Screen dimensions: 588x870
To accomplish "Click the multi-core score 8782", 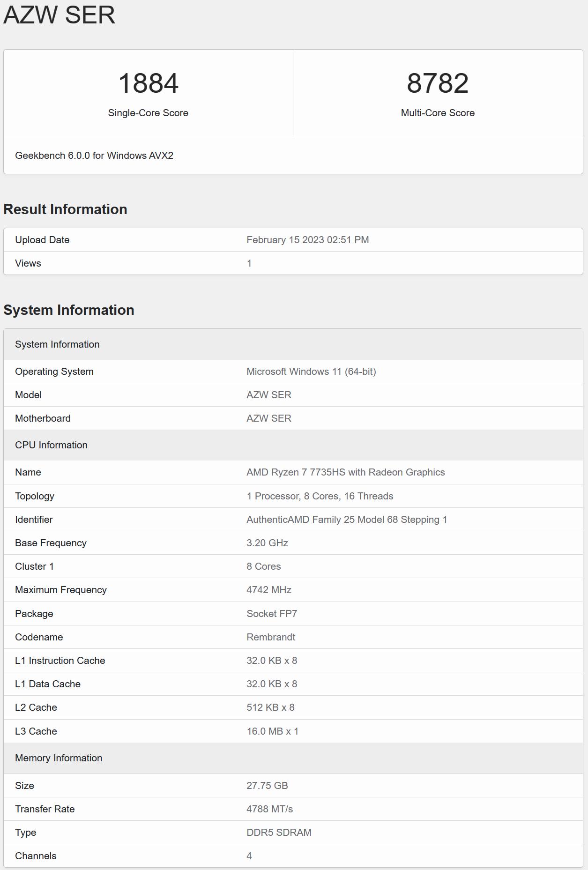I will click(x=438, y=83).
